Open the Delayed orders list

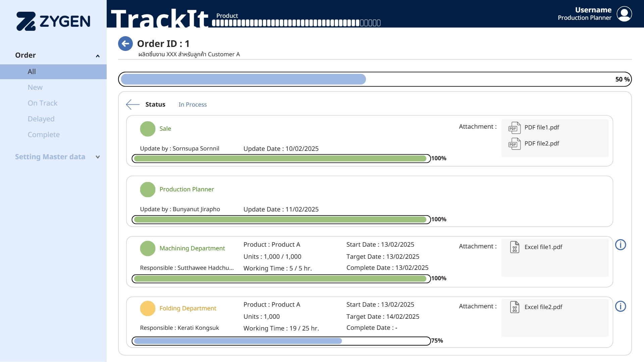[41, 119]
